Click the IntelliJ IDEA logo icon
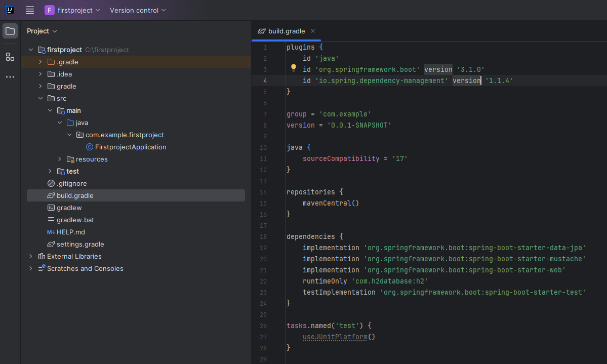This screenshot has height=364, width=607. [x=10, y=11]
